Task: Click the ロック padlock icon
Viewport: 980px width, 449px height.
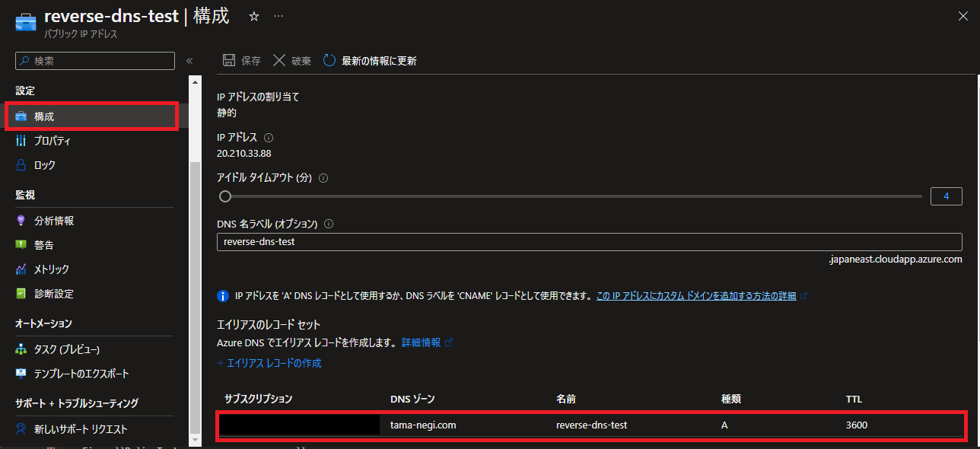Action: coord(21,165)
